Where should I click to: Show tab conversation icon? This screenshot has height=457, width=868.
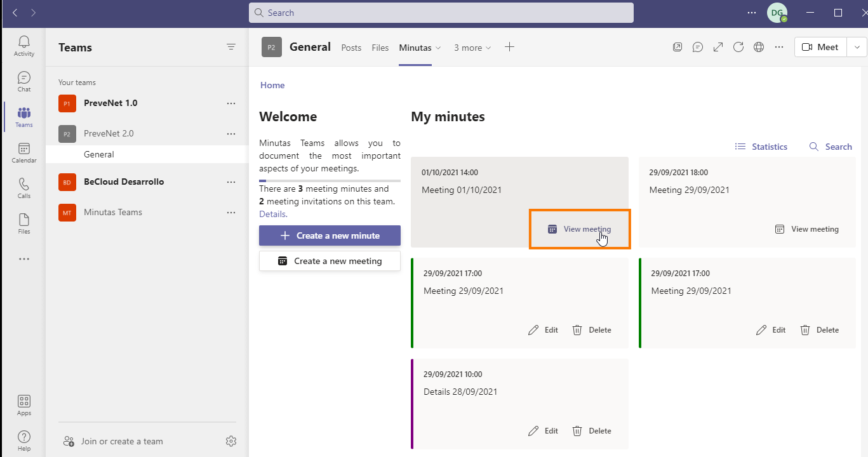(698, 47)
